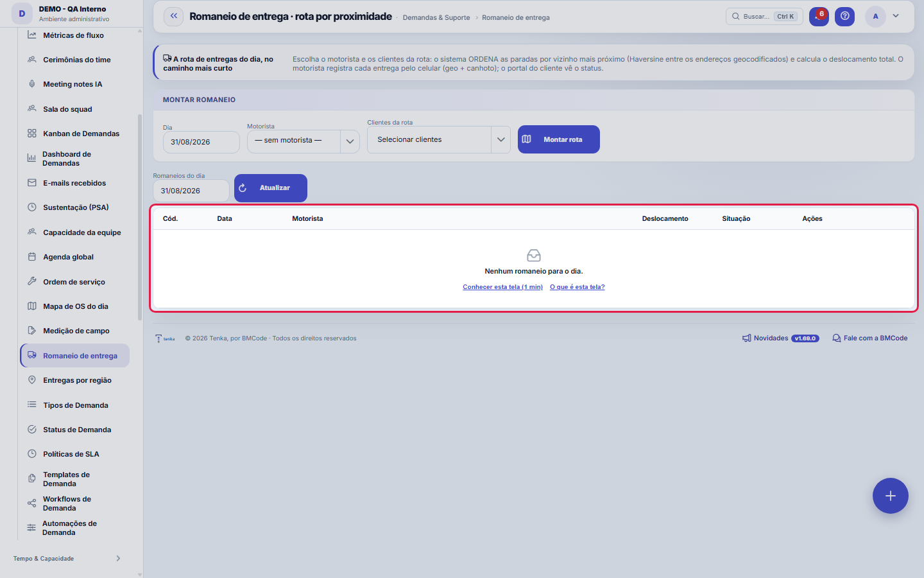Click the Montar rota button
Screen dimensions: 924x578
pos(559,139)
